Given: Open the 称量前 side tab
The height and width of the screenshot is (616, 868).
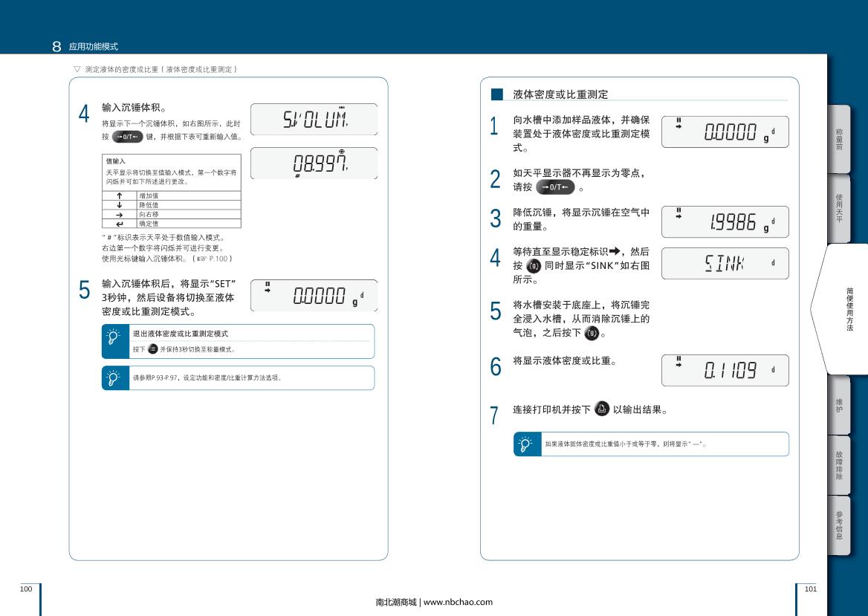Looking at the screenshot, I should [x=839, y=139].
